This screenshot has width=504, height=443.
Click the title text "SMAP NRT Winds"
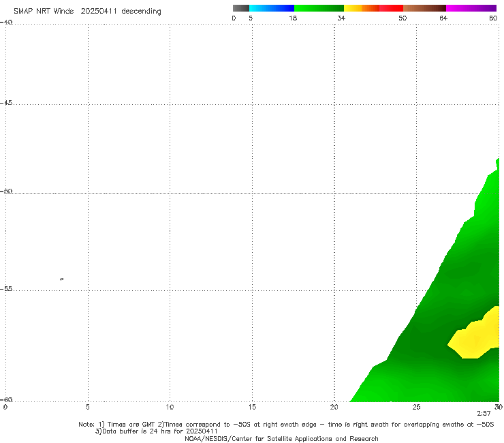(44, 11)
